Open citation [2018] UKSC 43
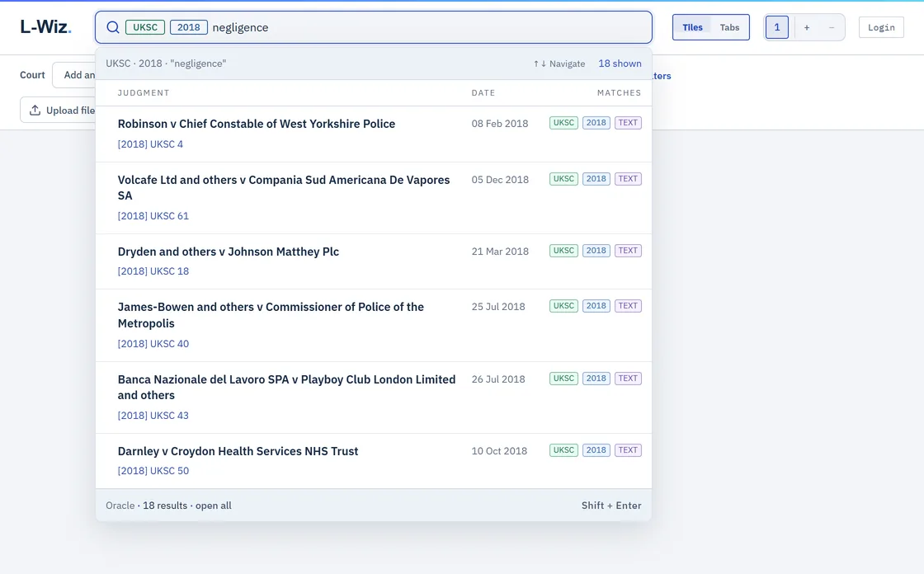The image size is (924, 574). click(153, 416)
